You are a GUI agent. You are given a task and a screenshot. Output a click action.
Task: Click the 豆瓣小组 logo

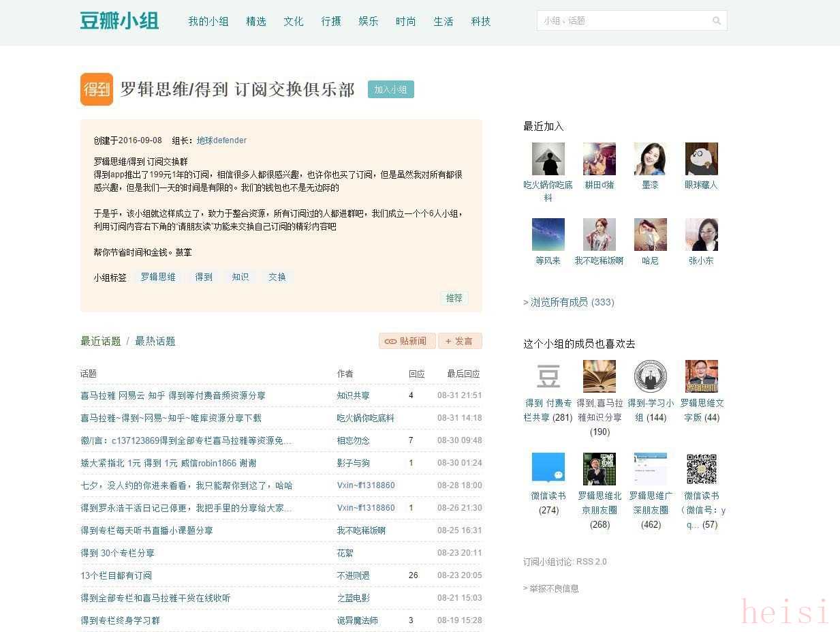[119, 21]
